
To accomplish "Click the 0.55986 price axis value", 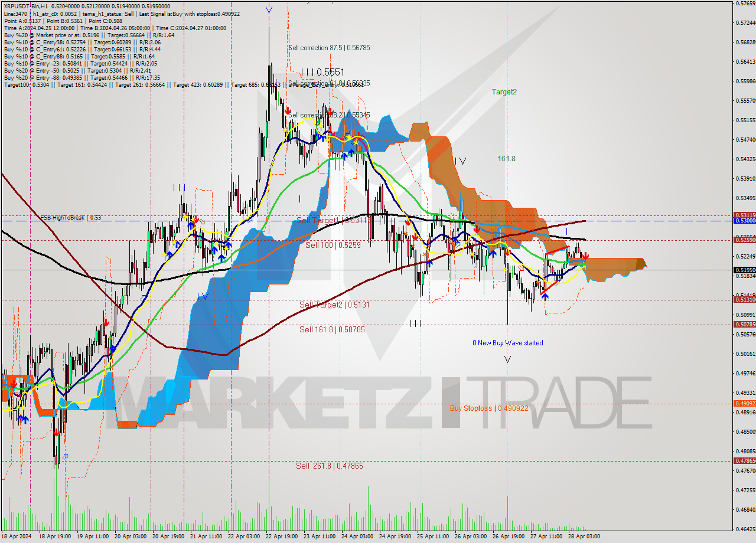I will (745, 81).
